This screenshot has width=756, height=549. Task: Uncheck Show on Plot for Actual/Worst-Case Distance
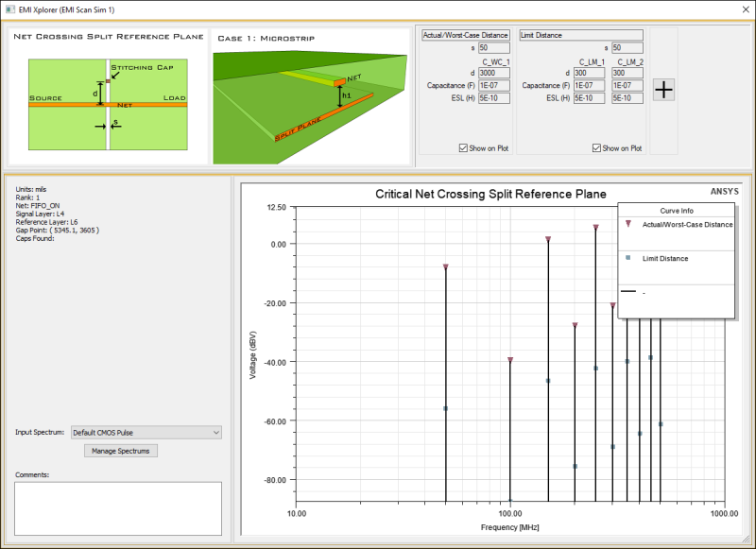(x=463, y=147)
